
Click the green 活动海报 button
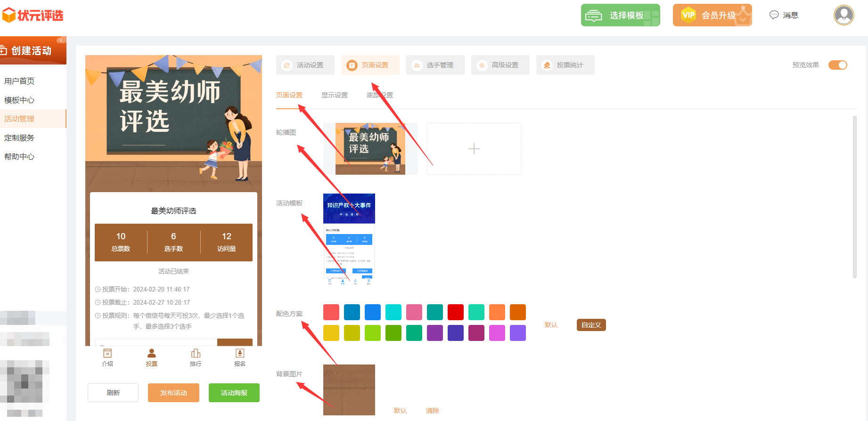[234, 393]
